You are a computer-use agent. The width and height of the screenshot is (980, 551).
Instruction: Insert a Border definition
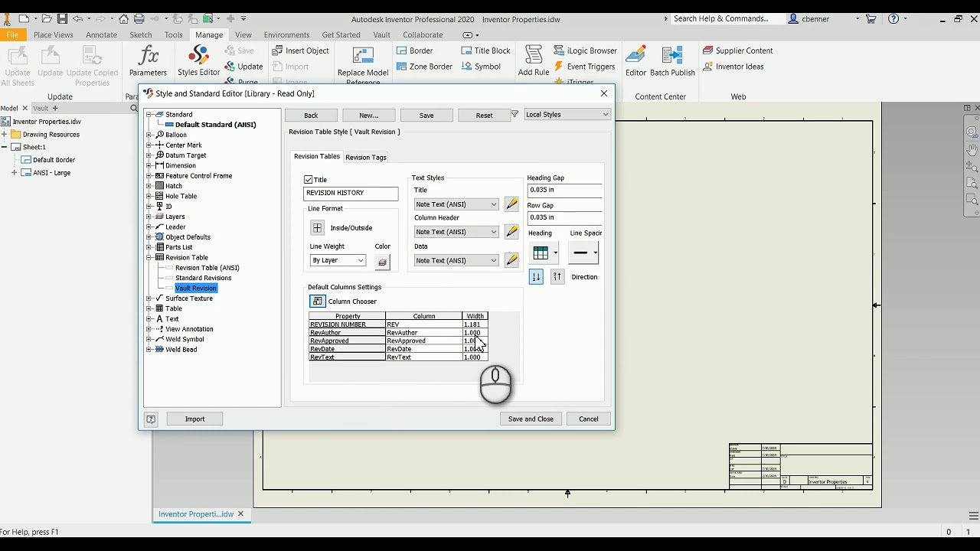pos(414,51)
